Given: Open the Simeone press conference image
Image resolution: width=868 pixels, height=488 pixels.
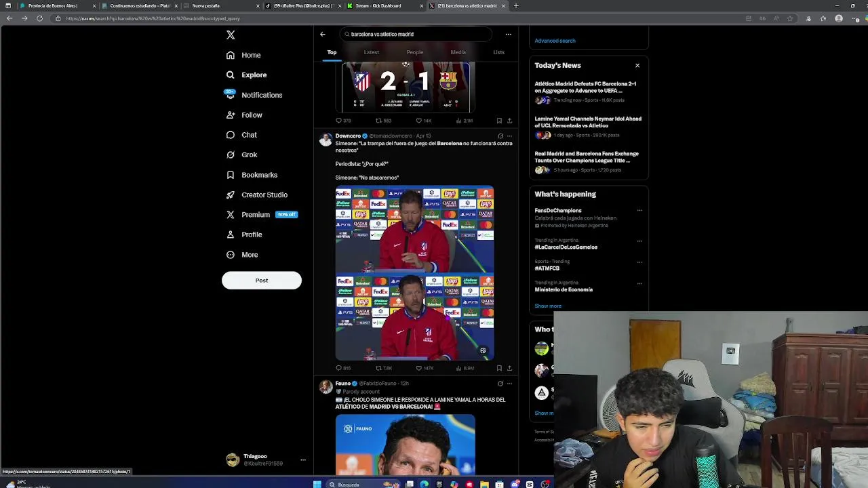Looking at the screenshot, I should tap(414, 273).
